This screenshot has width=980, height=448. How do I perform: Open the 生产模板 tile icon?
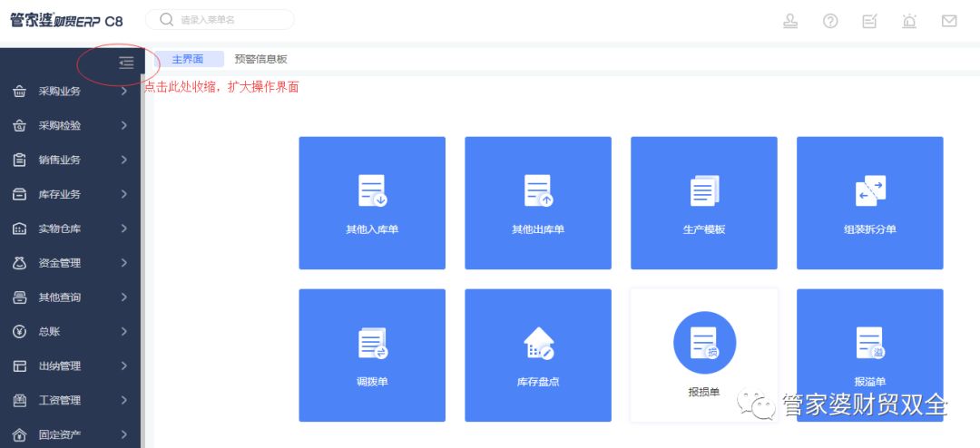pyautogui.click(x=704, y=190)
